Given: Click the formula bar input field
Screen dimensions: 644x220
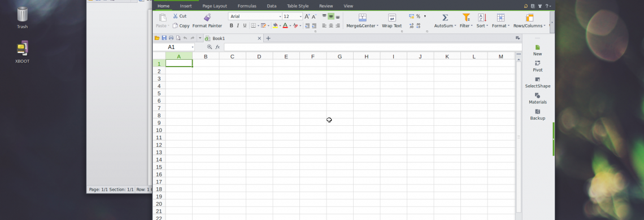Looking at the screenshot, I should (372, 47).
